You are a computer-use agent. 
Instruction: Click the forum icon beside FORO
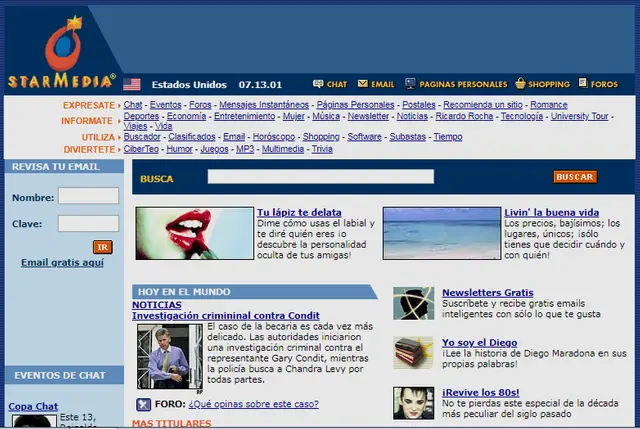(143, 405)
